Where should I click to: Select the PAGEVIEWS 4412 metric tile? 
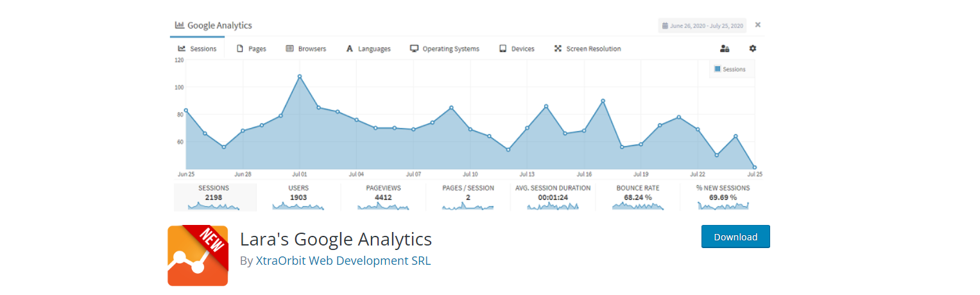tap(383, 197)
